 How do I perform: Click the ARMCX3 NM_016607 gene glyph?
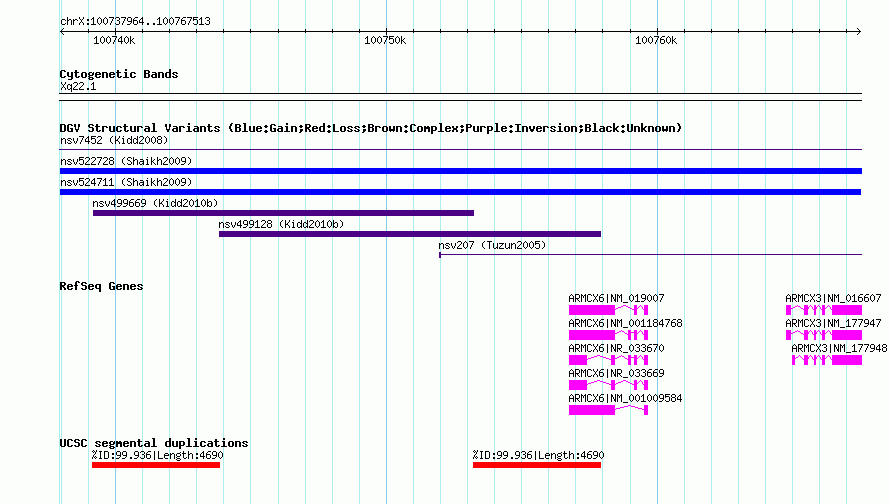pos(824,310)
